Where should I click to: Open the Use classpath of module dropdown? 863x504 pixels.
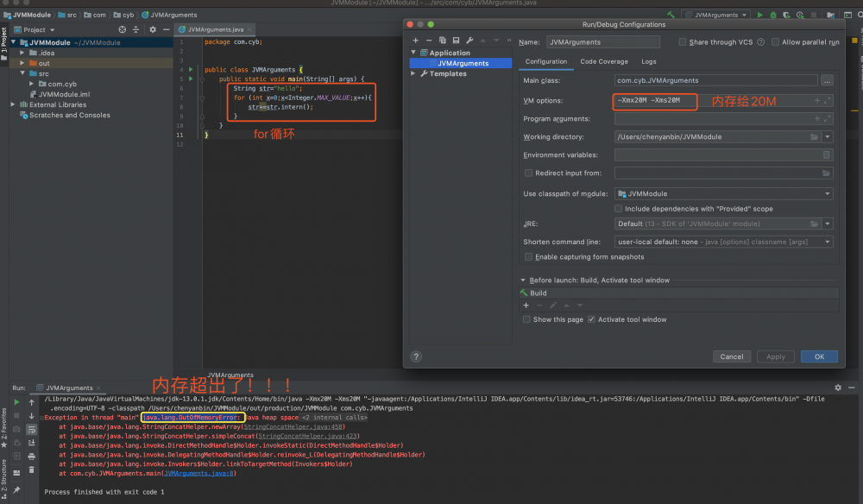point(723,194)
